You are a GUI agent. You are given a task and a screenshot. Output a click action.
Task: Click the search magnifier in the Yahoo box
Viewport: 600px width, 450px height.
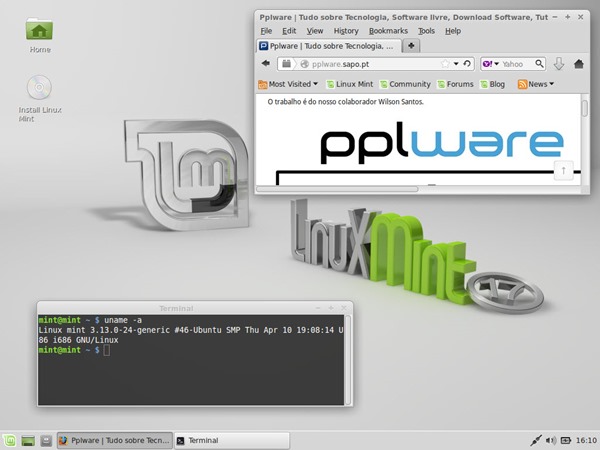539,64
